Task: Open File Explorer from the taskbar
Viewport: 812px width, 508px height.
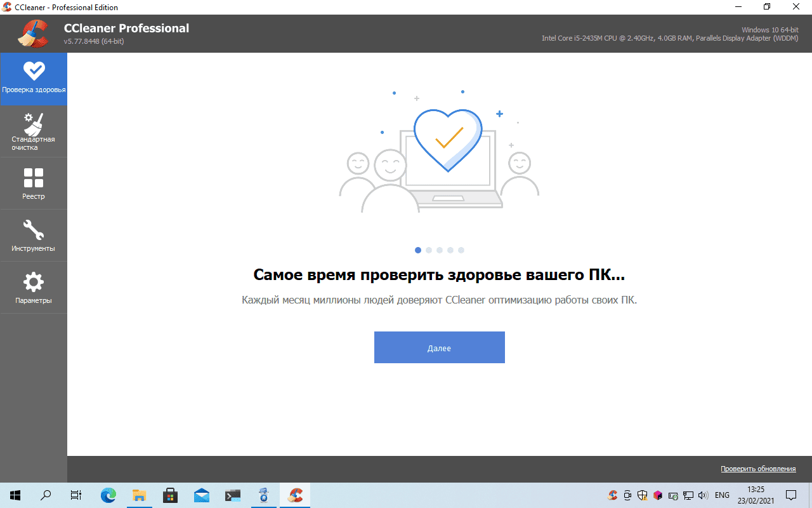Action: (140, 495)
